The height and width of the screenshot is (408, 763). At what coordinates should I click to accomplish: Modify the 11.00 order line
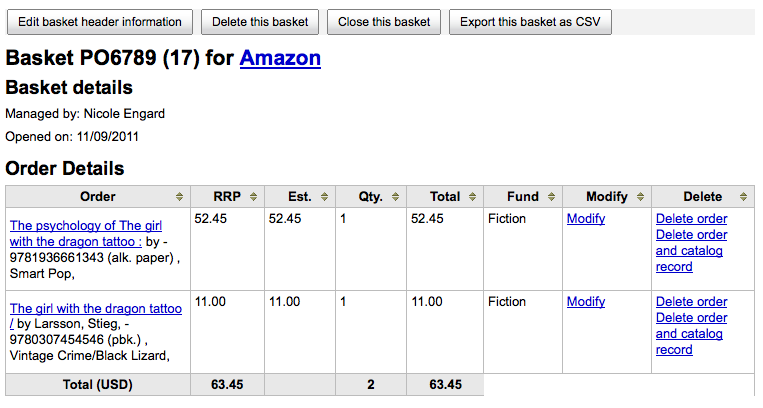tap(586, 301)
